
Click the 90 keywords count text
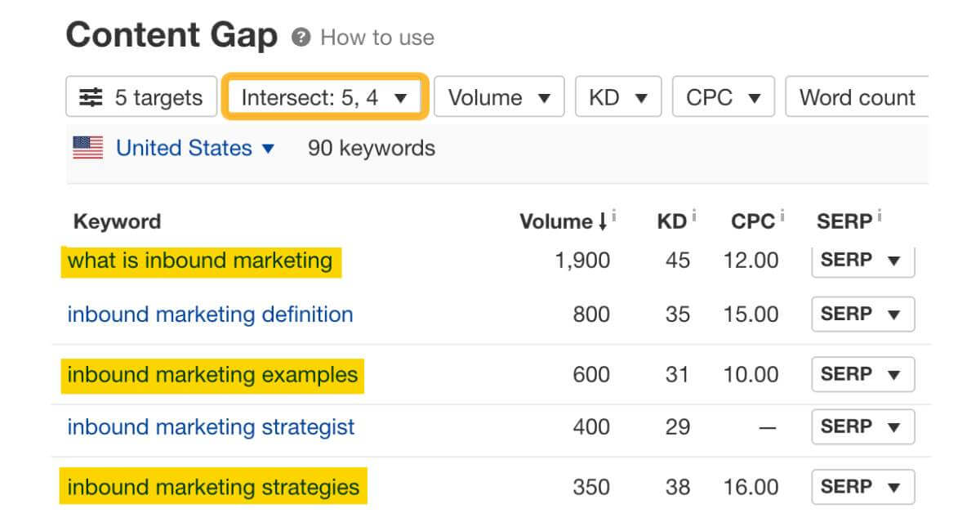[371, 148]
